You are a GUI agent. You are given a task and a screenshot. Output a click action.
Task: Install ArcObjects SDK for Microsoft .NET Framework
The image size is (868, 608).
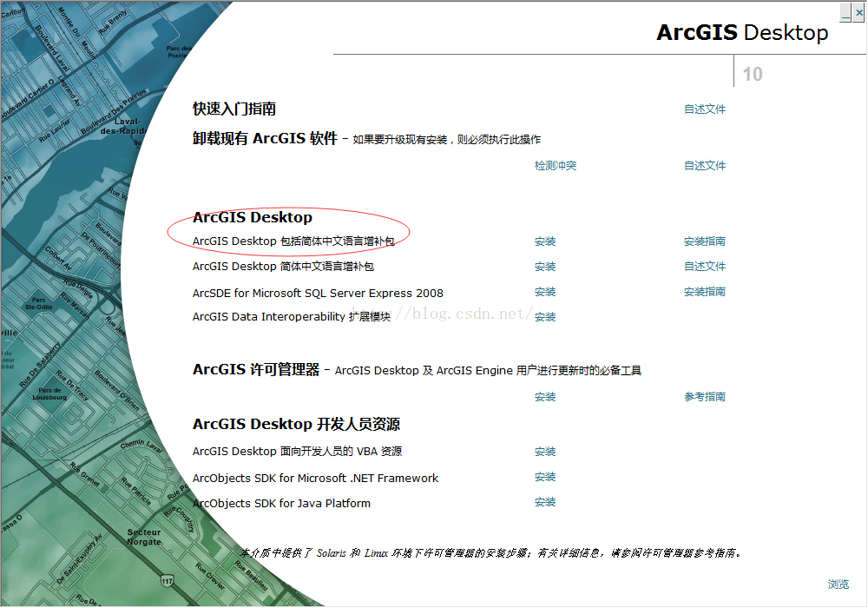(545, 477)
